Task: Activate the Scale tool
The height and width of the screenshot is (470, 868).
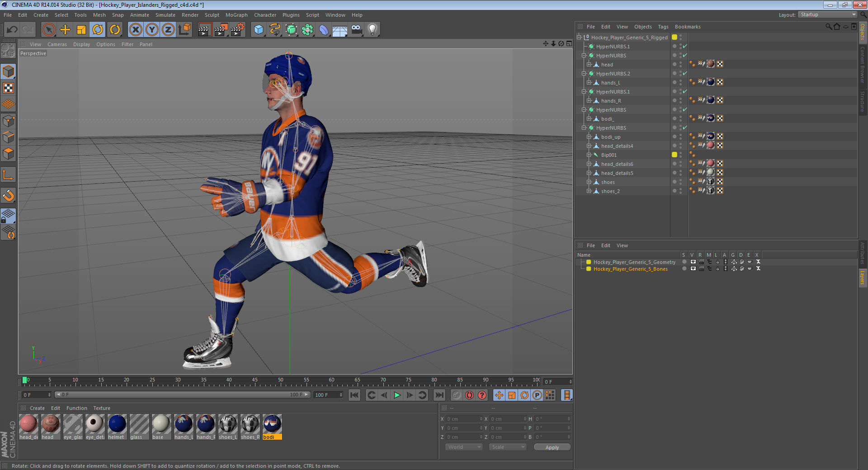Action: pos(81,30)
